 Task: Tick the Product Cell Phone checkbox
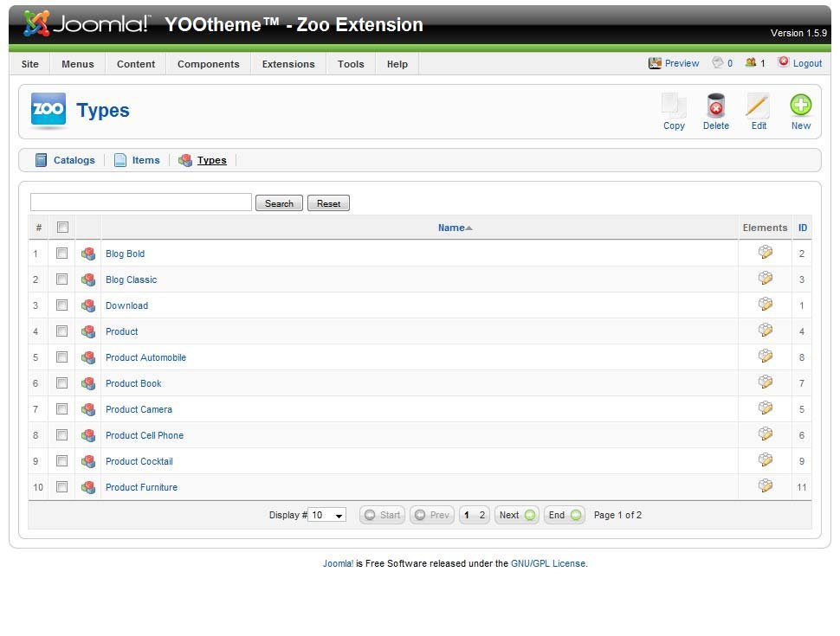click(62, 435)
